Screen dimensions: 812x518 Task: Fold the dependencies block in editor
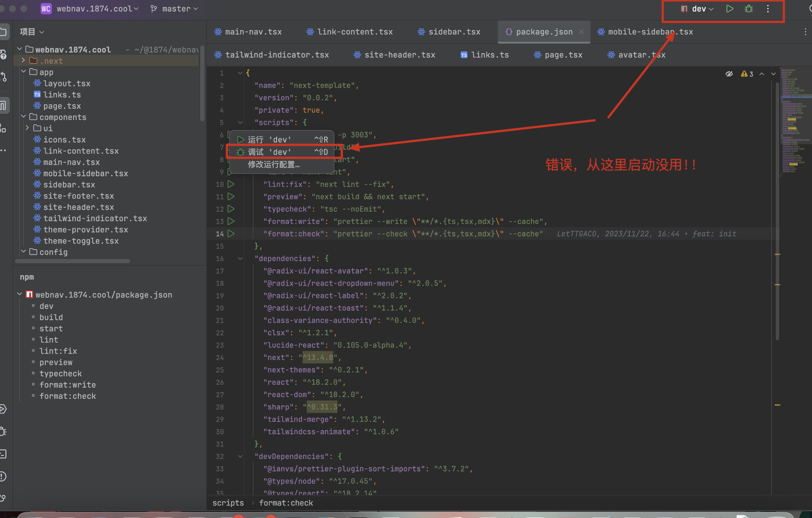point(240,259)
